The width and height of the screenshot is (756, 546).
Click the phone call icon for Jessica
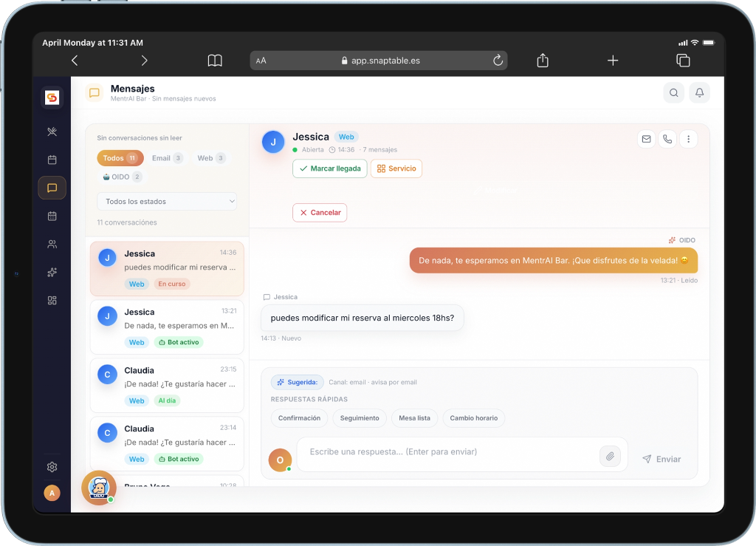(x=667, y=139)
